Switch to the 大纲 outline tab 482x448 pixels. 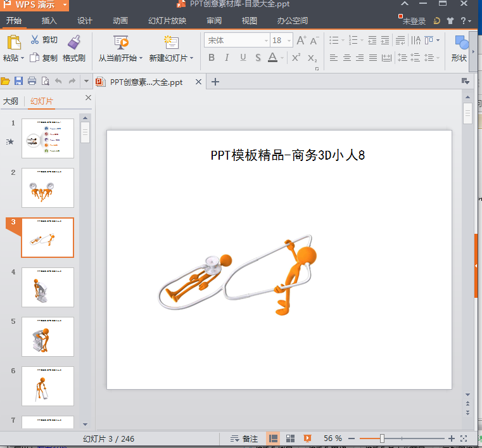point(11,101)
